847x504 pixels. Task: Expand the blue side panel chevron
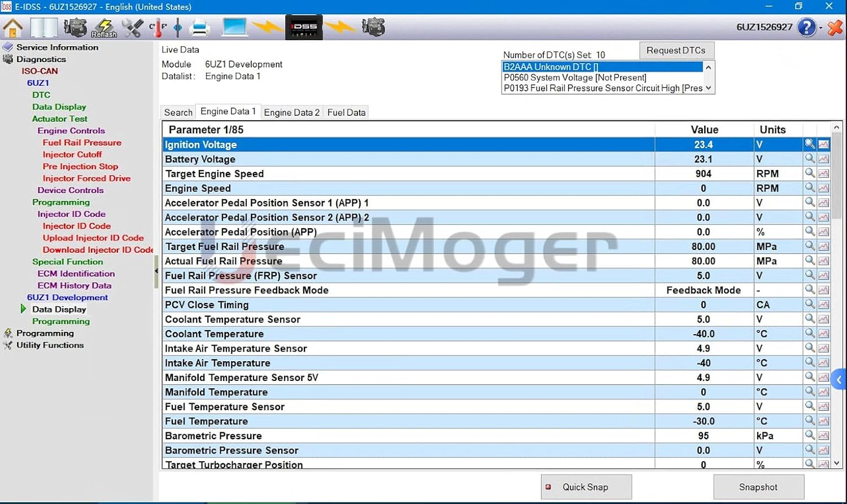840,380
